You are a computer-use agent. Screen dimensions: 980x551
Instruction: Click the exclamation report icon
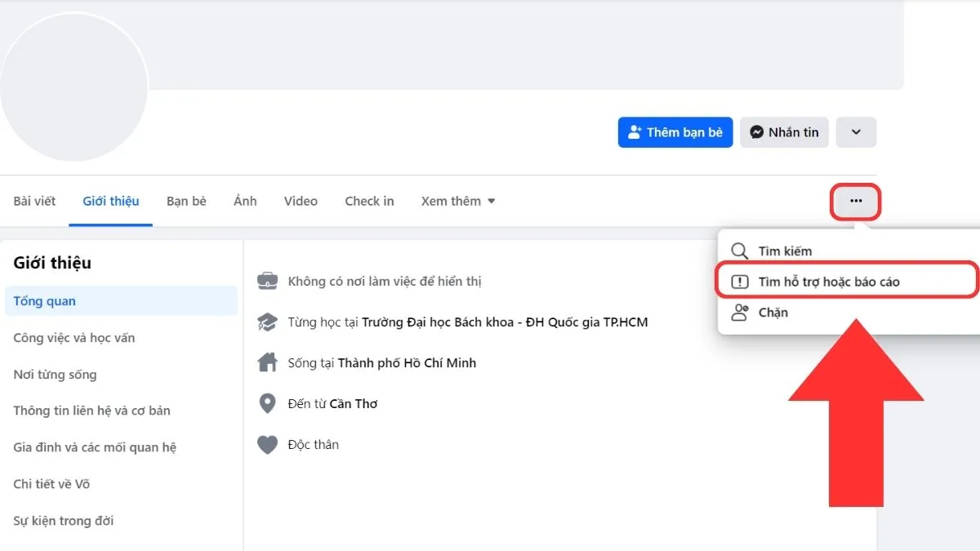740,280
